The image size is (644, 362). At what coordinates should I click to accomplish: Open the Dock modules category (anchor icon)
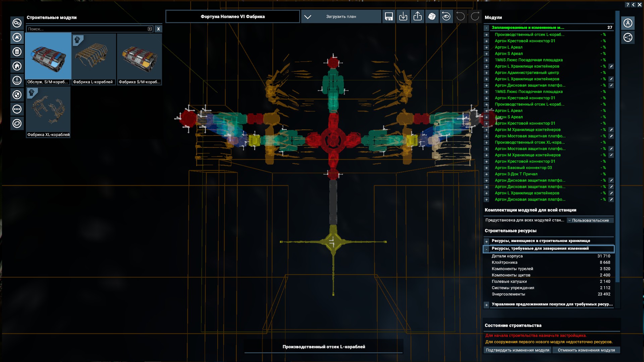17,80
